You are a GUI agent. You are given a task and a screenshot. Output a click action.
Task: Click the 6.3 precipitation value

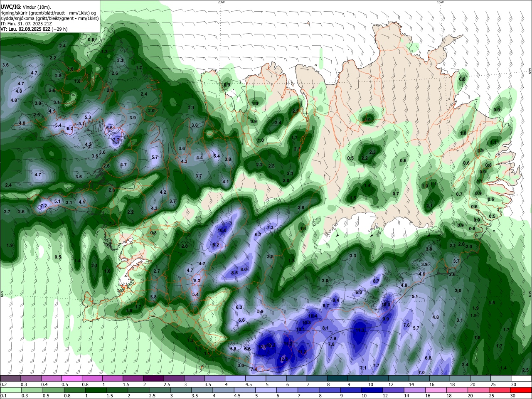[239, 308]
